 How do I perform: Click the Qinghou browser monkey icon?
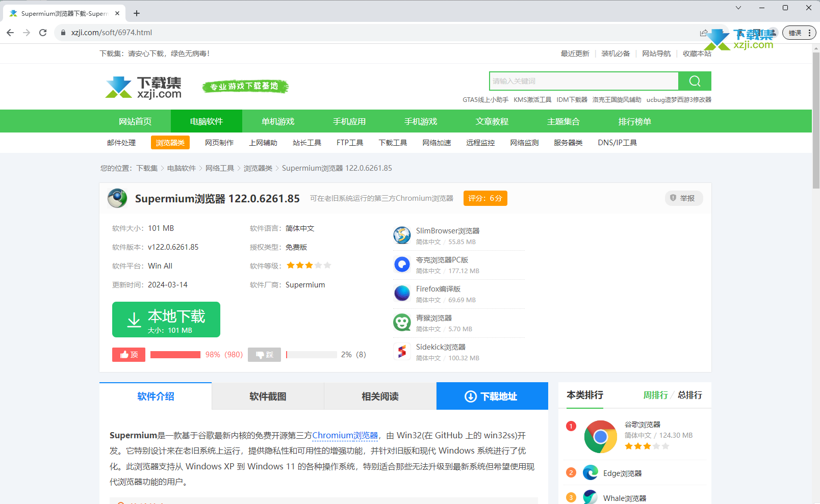[x=402, y=323]
